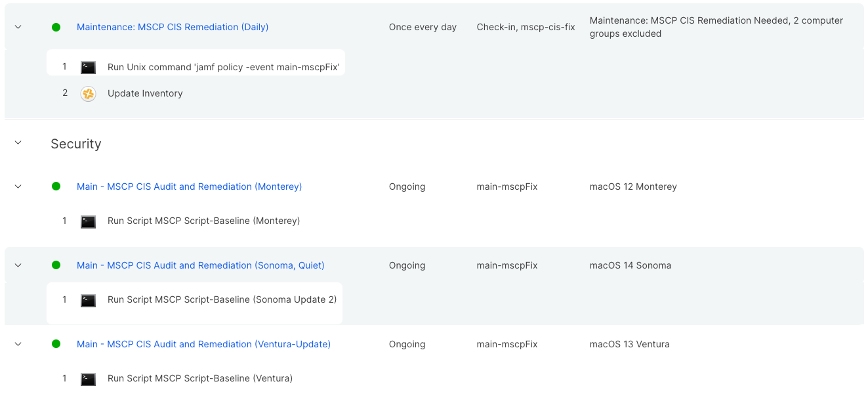Click the Security category heading
Viewport: 868px width, 413px height.
coord(76,144)
